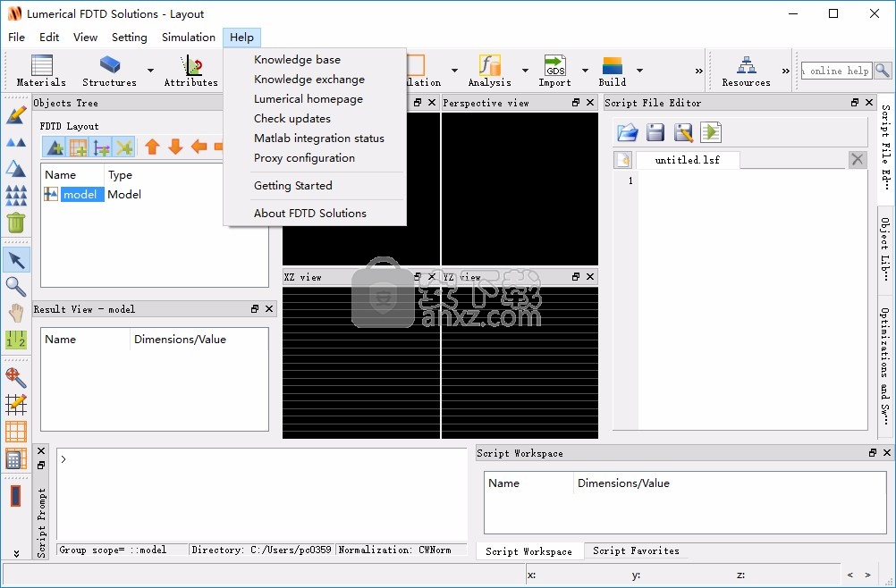The image size is (896, 588).
Task: Toggle the orange grid icon in left toolbar
Action: point(16,432)
